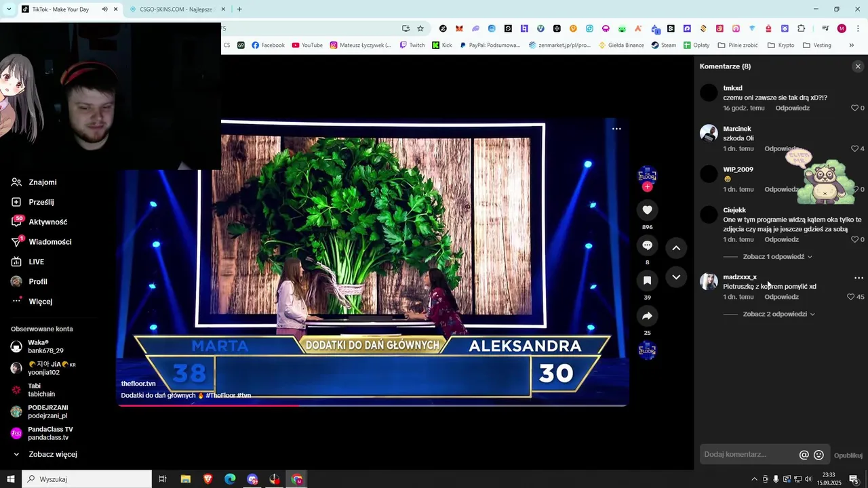Screen dimensions: 868x488
Task: Open a new Chrome tab
Action: 239,9
